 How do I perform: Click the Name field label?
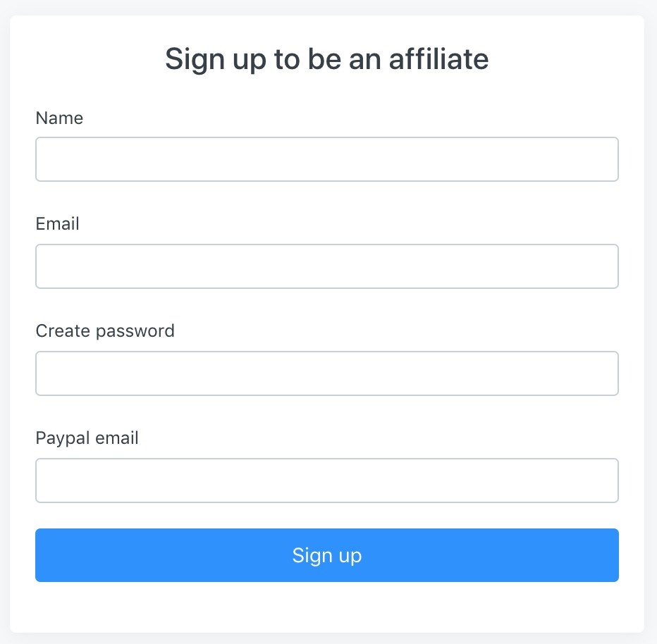coord(59,118)
